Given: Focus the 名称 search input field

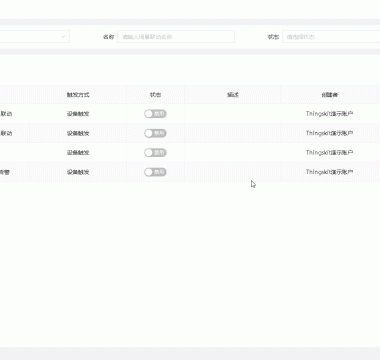Looking at the screenshot, I should (176, 37).
